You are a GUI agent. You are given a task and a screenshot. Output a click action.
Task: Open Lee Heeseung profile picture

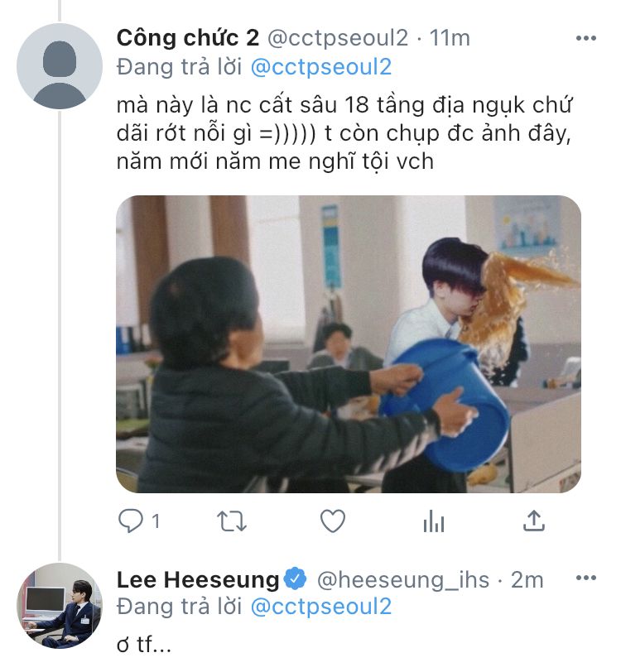[60, 606]
